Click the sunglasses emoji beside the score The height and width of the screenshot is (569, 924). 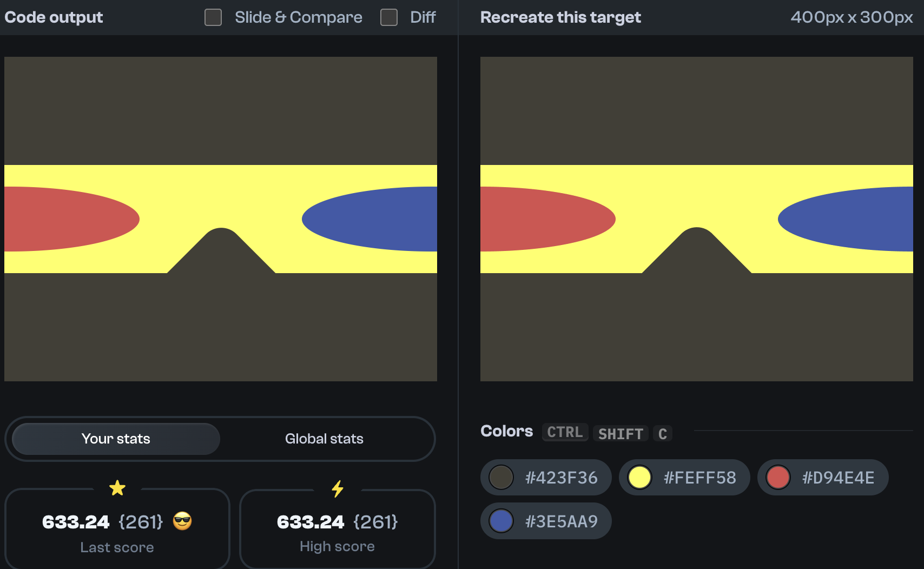coord(182,522)
